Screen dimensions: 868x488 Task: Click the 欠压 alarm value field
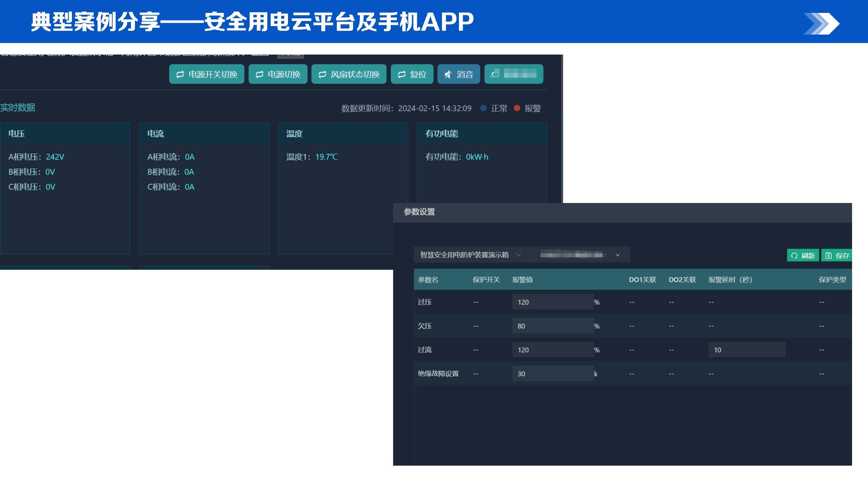pyautogui.click(x=553, y=326)
